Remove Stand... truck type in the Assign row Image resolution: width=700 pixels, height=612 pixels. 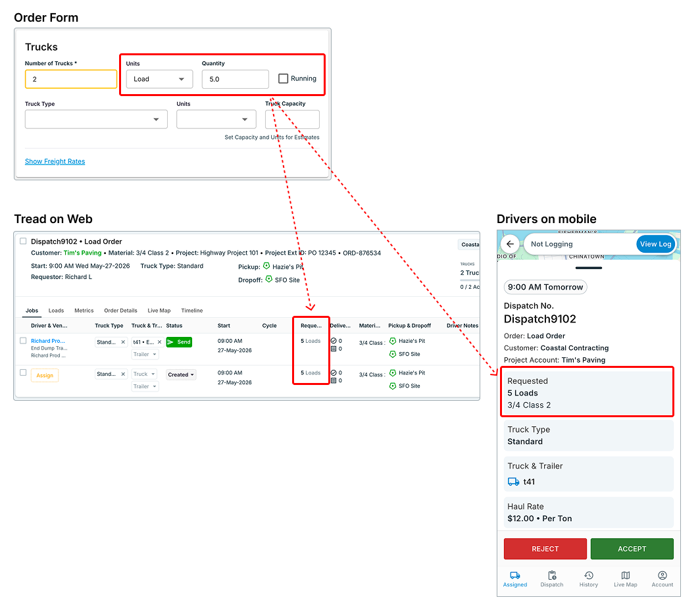(x=123, y=374)
